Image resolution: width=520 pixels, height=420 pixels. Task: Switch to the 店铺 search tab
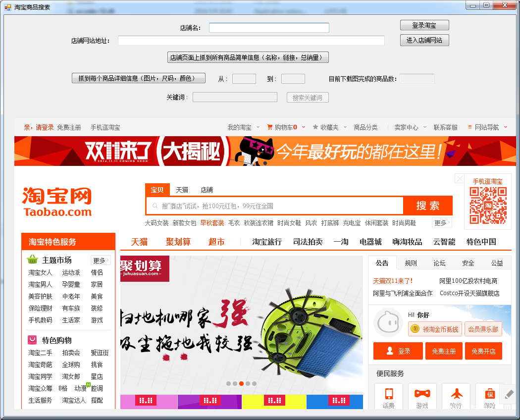[207, 190]
